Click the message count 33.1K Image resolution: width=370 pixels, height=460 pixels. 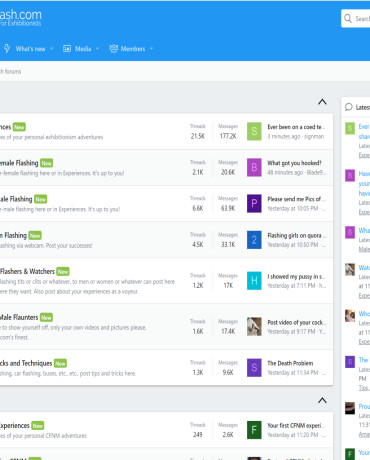pos(228,244)
